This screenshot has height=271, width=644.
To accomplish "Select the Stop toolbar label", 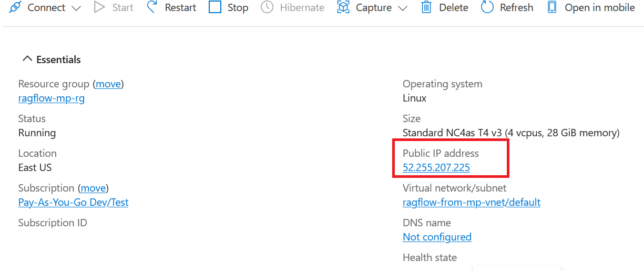I will coord(238,8).
